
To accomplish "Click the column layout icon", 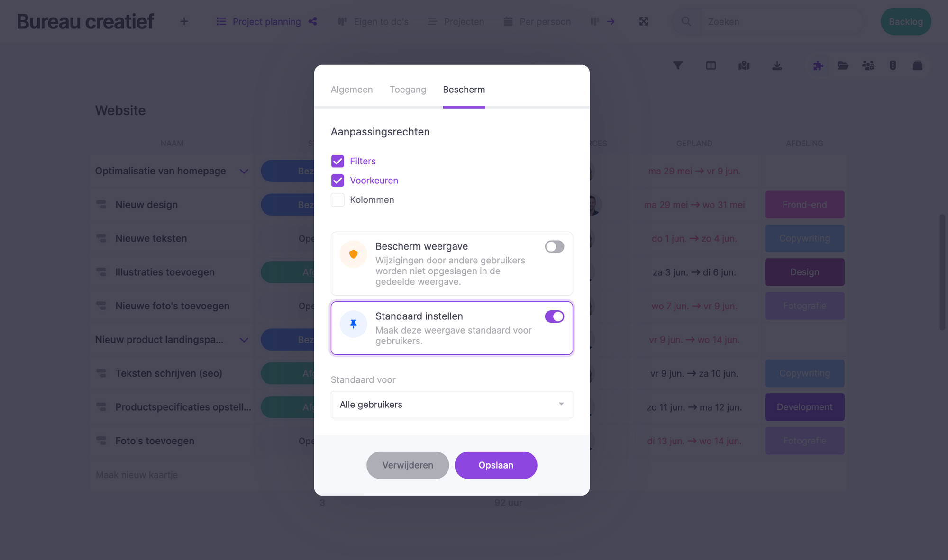I will point(711,66).
